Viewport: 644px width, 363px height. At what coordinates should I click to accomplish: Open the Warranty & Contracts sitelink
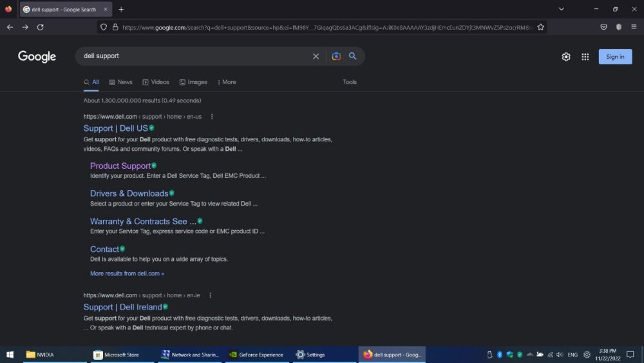click(143, 221)
